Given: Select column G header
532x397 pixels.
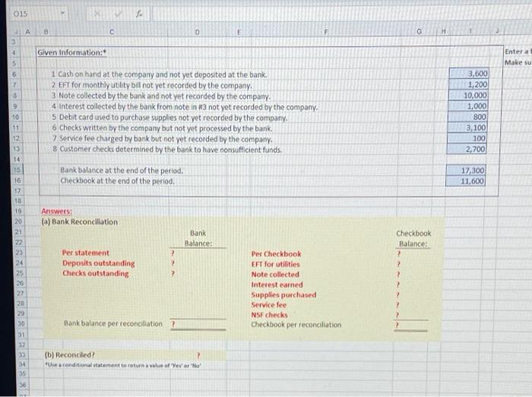Looking at the screenshot, I should pyautogui.click(x=420, y=32).
